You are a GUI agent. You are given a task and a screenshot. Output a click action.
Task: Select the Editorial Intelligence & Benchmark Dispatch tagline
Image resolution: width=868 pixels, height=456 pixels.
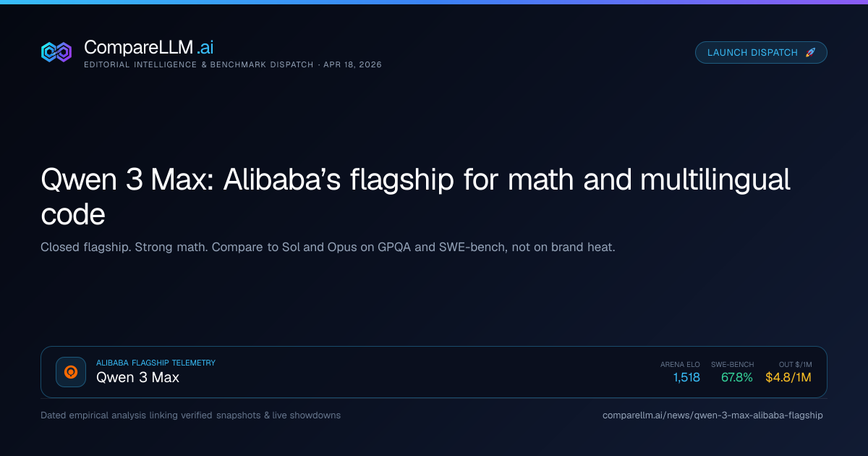(x=199, y=65)
